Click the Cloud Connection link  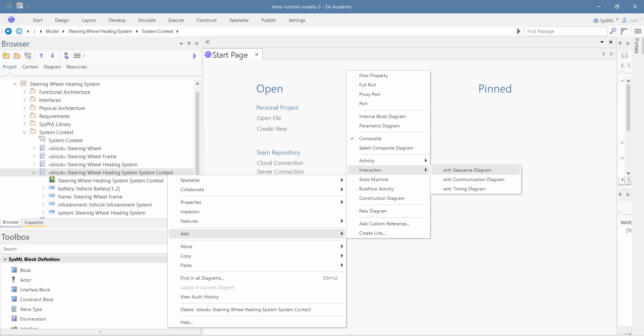pyautogui.click(x=280, y=163)
